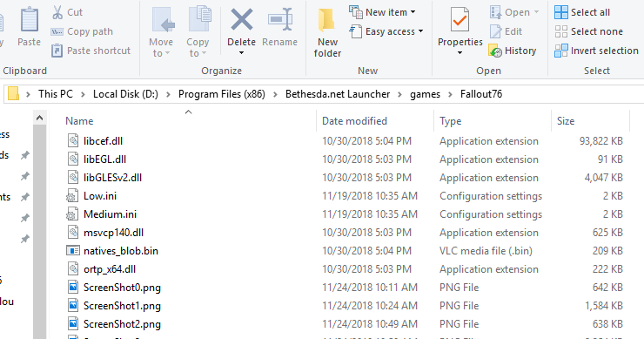Click the Paste shortcut icon
Screen dimensions: 644x339
pyautogui.click(x=57, y=51)
